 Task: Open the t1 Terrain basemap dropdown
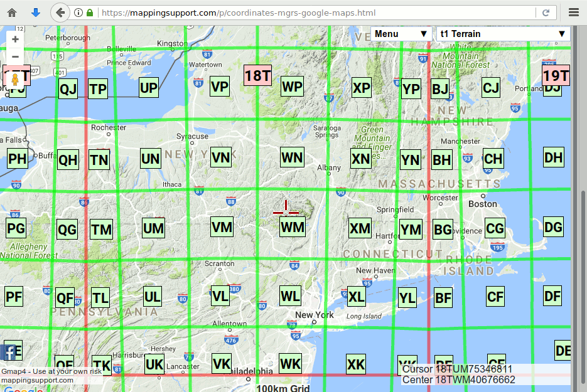[x=502, y=34]
